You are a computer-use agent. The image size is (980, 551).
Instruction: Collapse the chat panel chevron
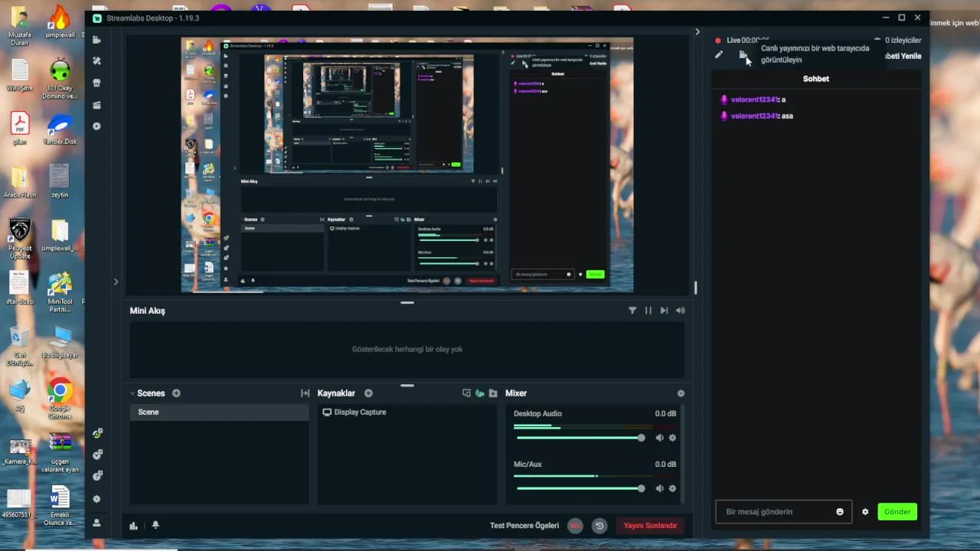pos(697,31)
